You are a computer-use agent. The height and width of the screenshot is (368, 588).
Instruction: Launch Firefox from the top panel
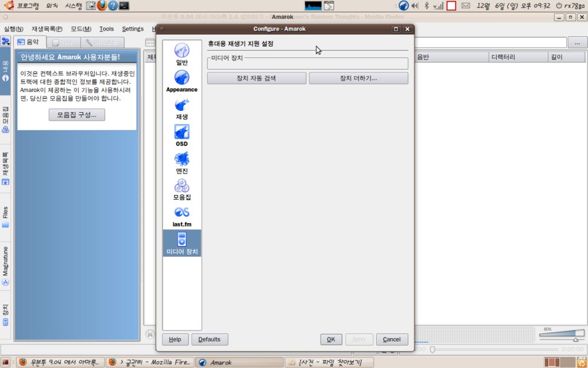102,5
